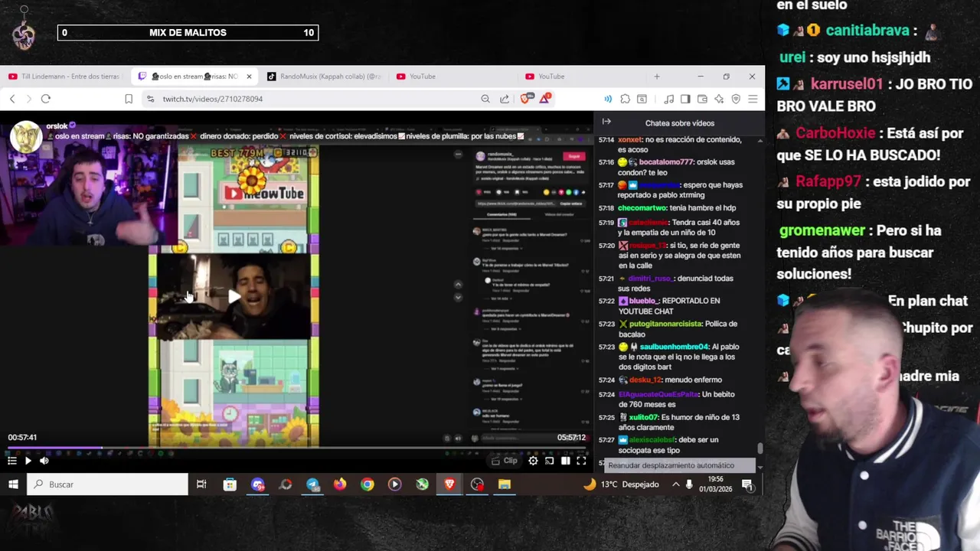980x551 pixels.
Task: Open Firefox from the taskbar
Action: click(x=340, y=484)
